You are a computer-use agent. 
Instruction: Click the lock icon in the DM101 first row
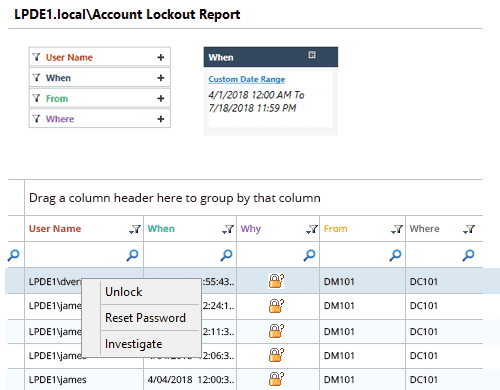coord(276,281)
